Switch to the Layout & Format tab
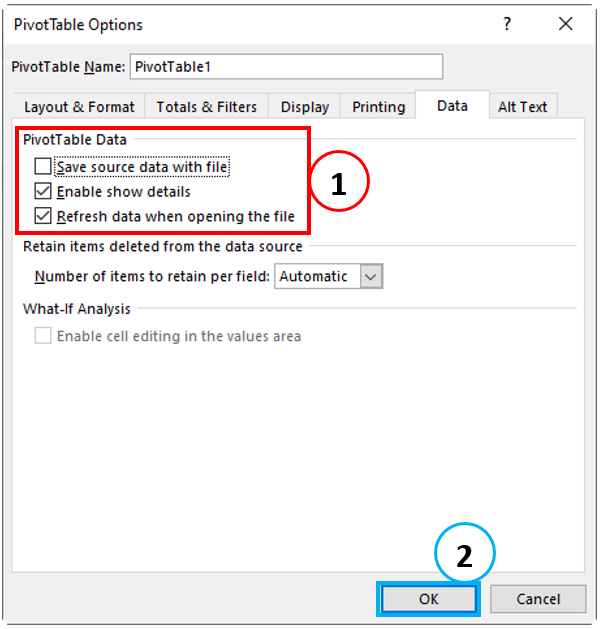The width and height of the screenshot is (600, 629). pyautogui.click(x=79, y=107)
